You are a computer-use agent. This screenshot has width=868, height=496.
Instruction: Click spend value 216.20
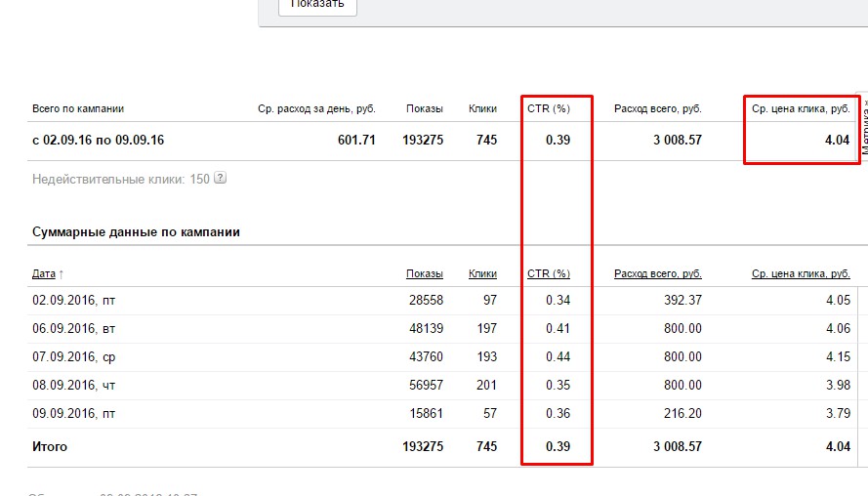pyautogui.click(x=682, y=414)
